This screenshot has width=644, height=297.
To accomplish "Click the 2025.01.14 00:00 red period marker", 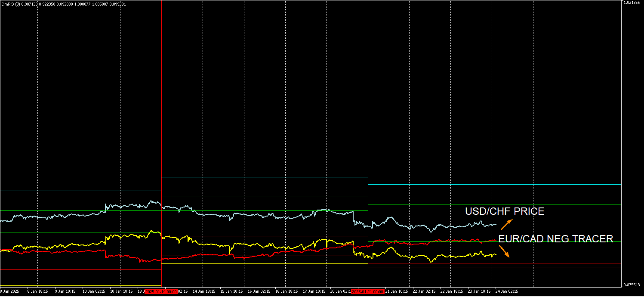I will [160, 291].
